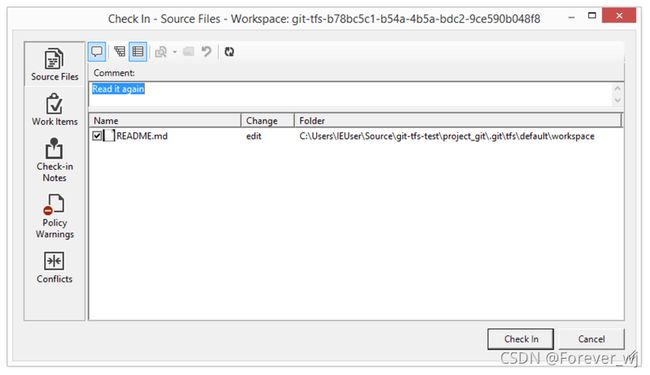Click the comment box scroll down arrow
650x375 pixels.
(x=617, y=101)
